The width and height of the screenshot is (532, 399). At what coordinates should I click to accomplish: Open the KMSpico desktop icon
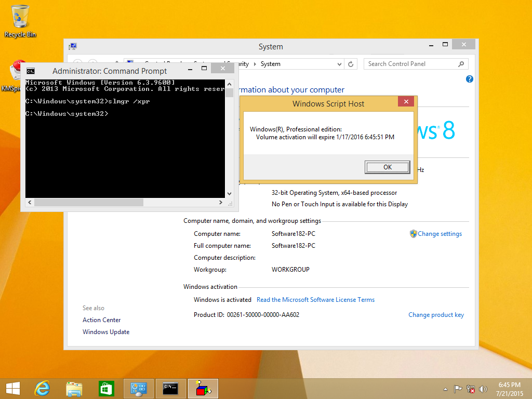pyautogui.click(x=11, y=76)
